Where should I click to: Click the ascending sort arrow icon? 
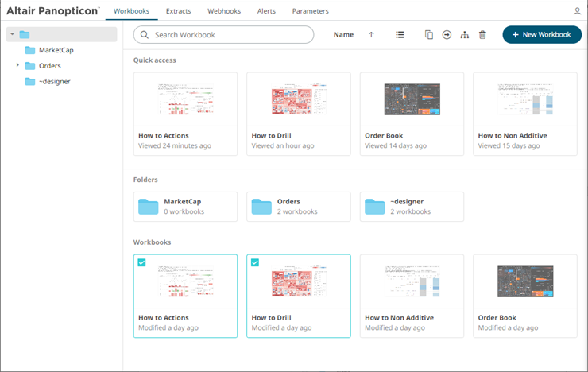point(371,35)
